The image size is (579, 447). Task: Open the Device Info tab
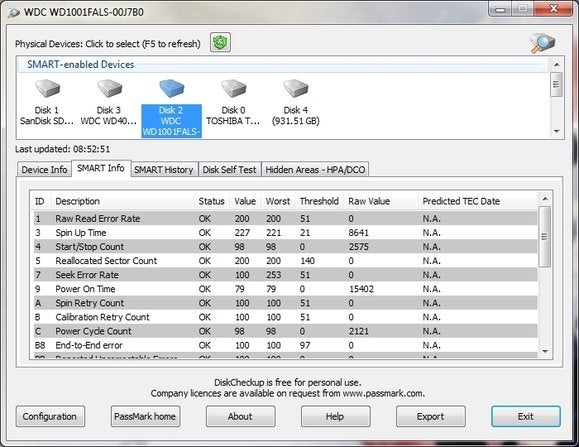coord(44,169)
